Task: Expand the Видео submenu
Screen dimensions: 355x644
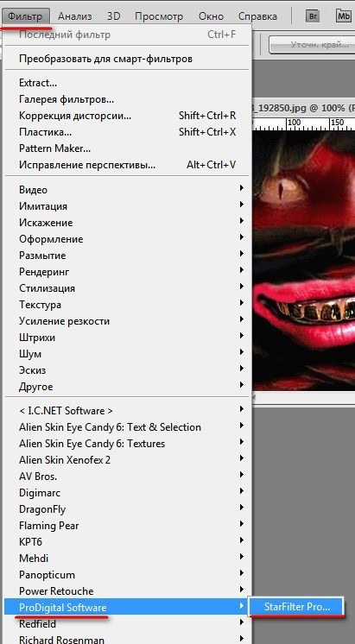Action: click(127, 189)
